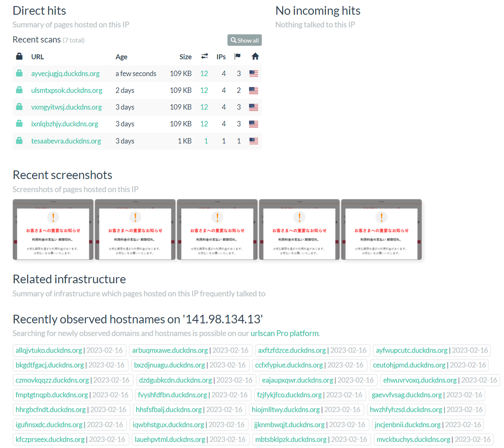Screen dimensions: 504x448
Task: Click hostname hwzhfyhzsd.duckdns.org
Action: tap(406, 410)
